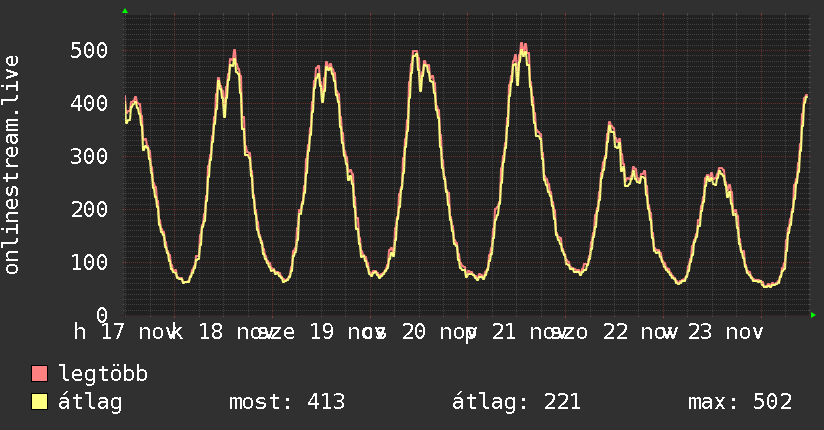Viewport: 824px width, 430px height.
Task: Click the pink legtöbb legend swatch
Action: click(39, 374)
